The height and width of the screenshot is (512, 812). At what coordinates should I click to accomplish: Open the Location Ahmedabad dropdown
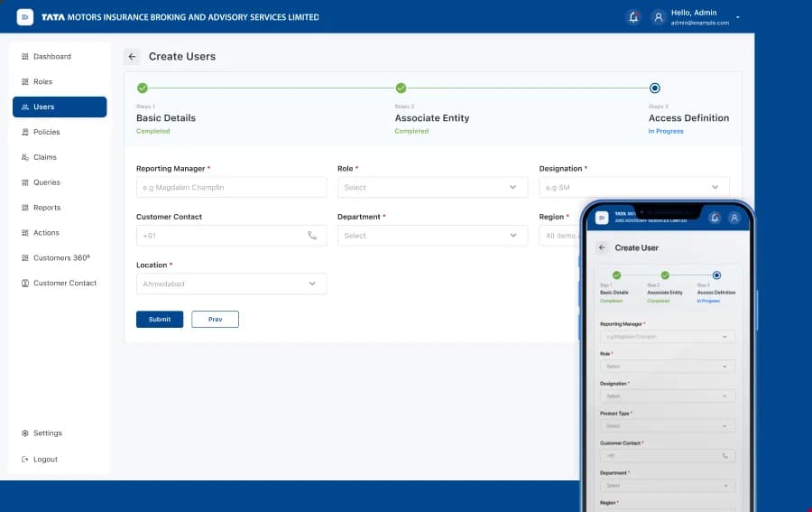[232, 284]
